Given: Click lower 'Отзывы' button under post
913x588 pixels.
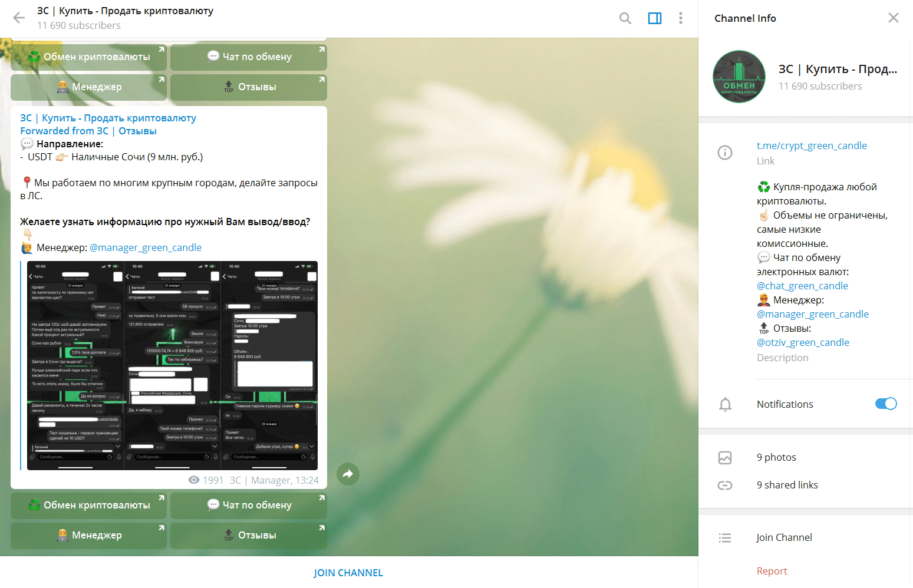Looking at the screenshot, I should 249,536.
